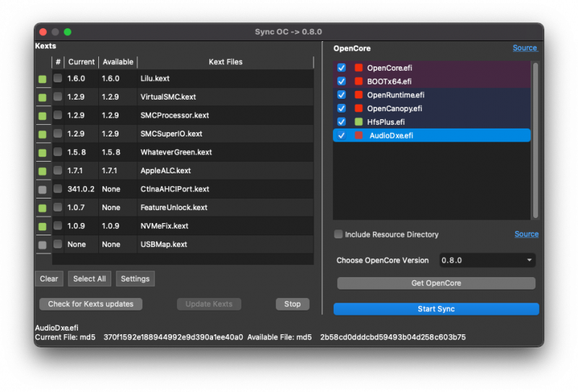Viewport: 578px width, 392px height.
Task: Click the green status icon for Lilu.kext
Action: (43, 79)
